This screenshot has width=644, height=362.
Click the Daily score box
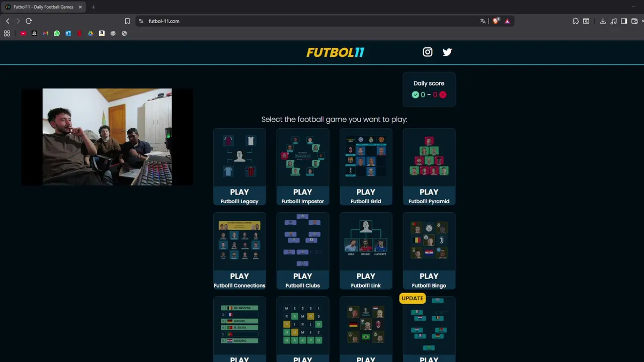(429, 89)
